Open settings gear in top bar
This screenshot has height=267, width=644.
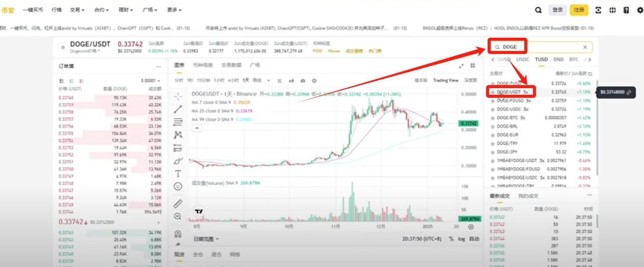point(640,10)
